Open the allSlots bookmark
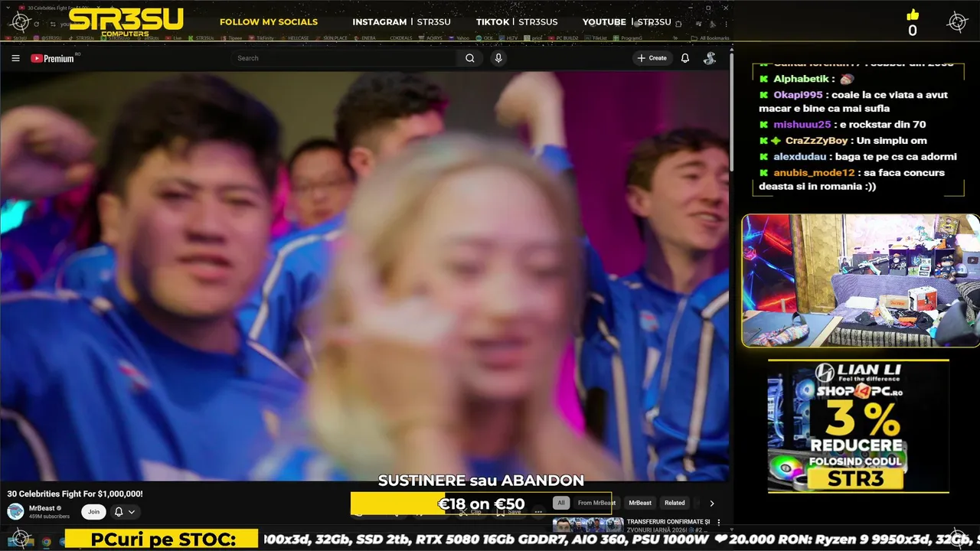The width and height of the screenshot is (980, 551). [x=148, y=37]
